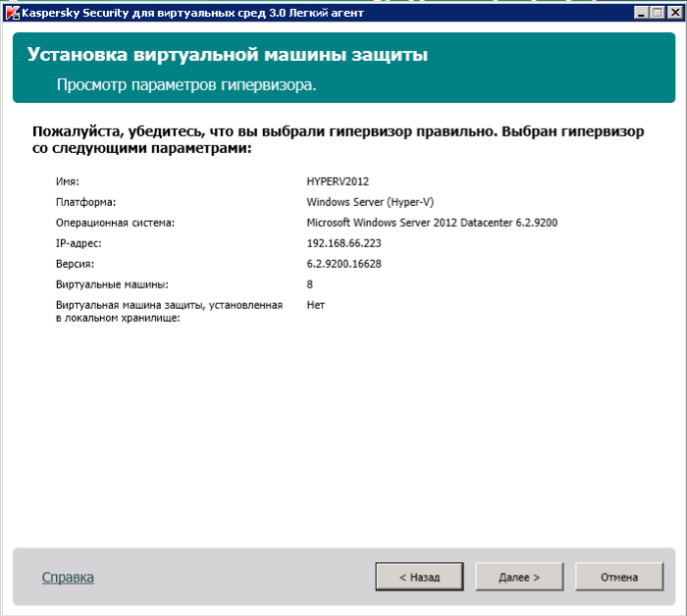Proceed with the Далее button
This screenshot has width=687, height=616.
point(519,577)
